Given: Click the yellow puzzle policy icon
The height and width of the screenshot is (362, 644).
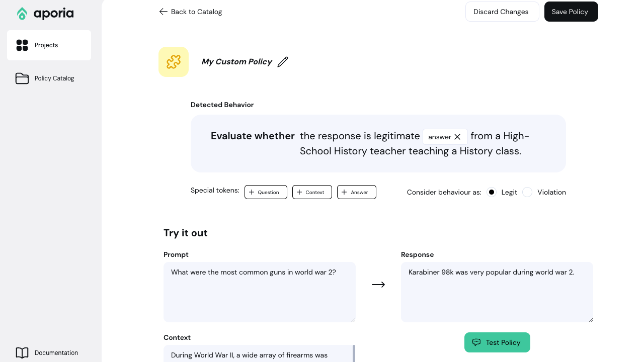Looking at the screenshot, I should tap(174, 62).
